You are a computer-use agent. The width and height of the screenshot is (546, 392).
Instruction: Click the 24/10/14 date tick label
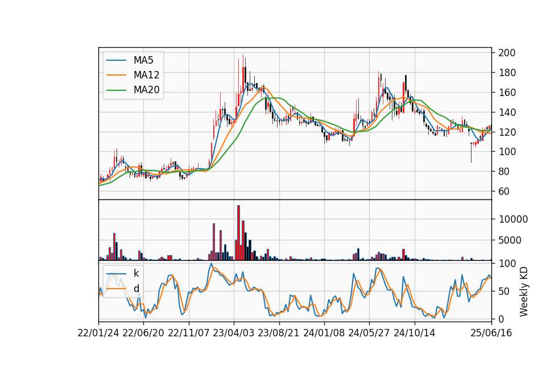pos(415,333)
